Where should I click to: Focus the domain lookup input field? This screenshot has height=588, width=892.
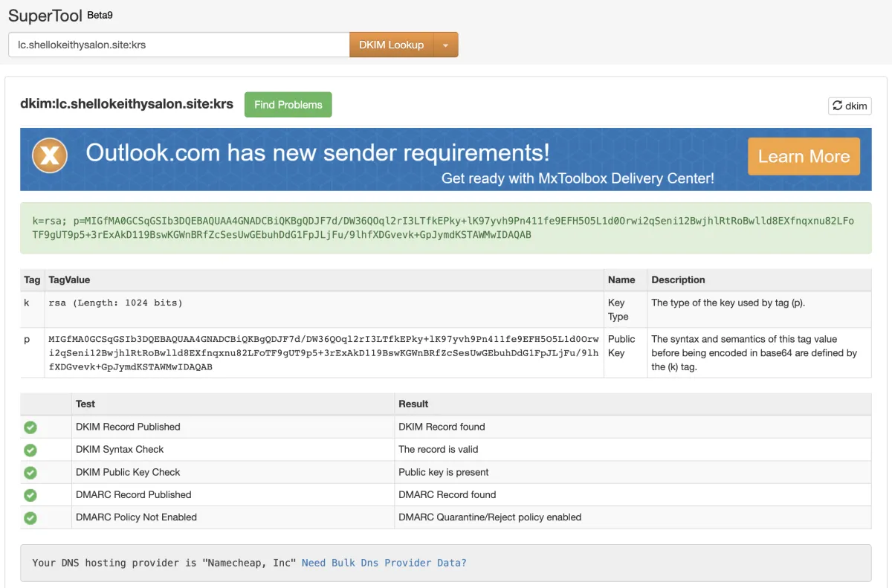click(179, 45)
